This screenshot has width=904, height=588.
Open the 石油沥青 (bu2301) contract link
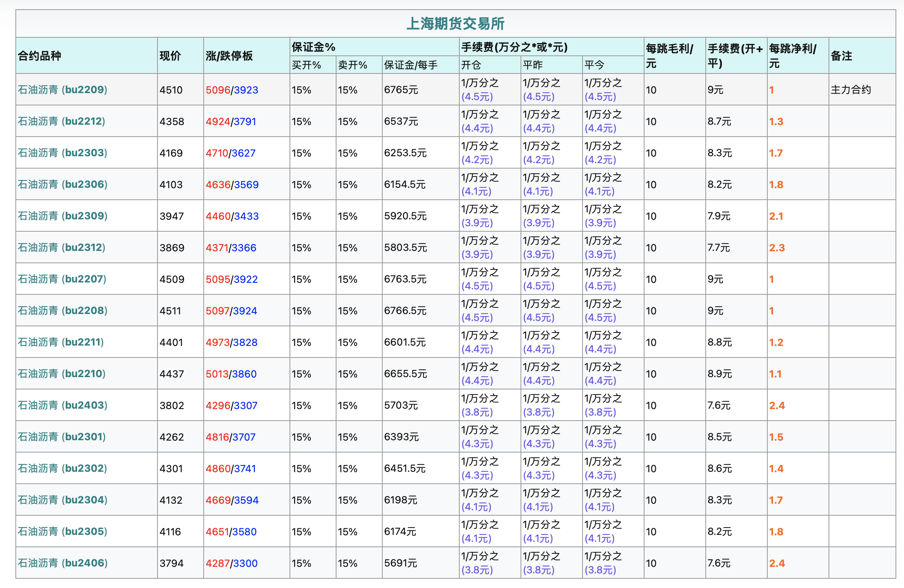coord(62,437)
